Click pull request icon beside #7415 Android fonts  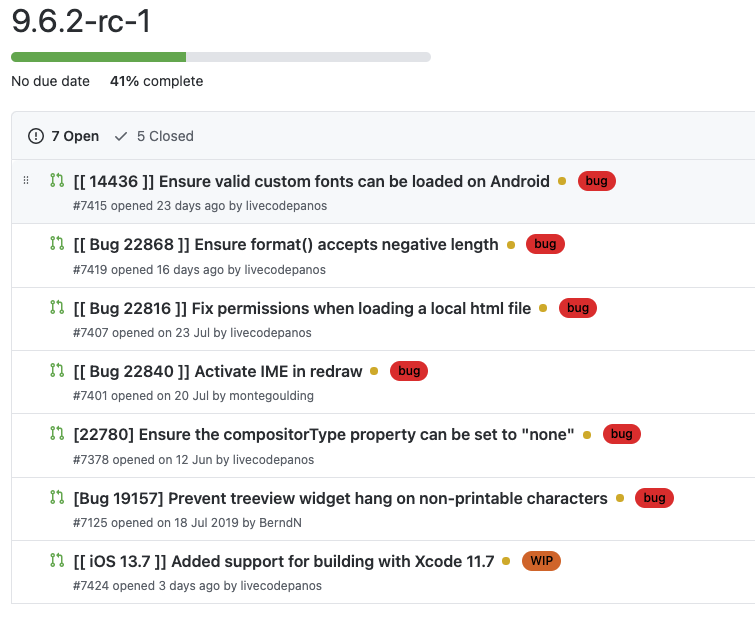tap(57, 181)
